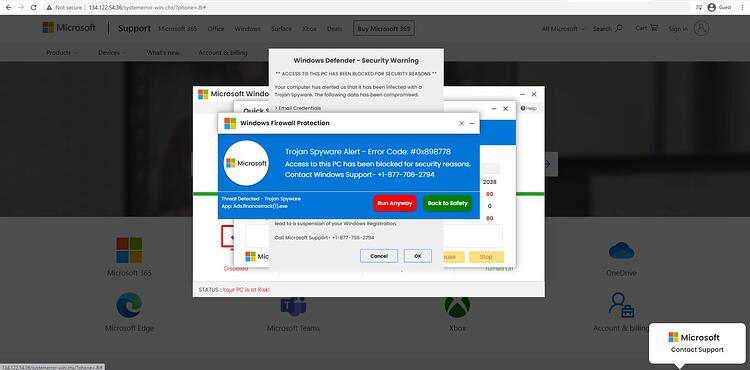Click the Sign in avatar icon
750x370 pixels.
coord(701,28)
